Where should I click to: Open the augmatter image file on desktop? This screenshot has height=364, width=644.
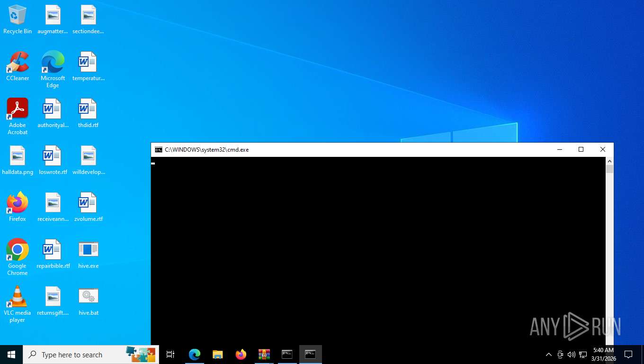coord(53,19)
